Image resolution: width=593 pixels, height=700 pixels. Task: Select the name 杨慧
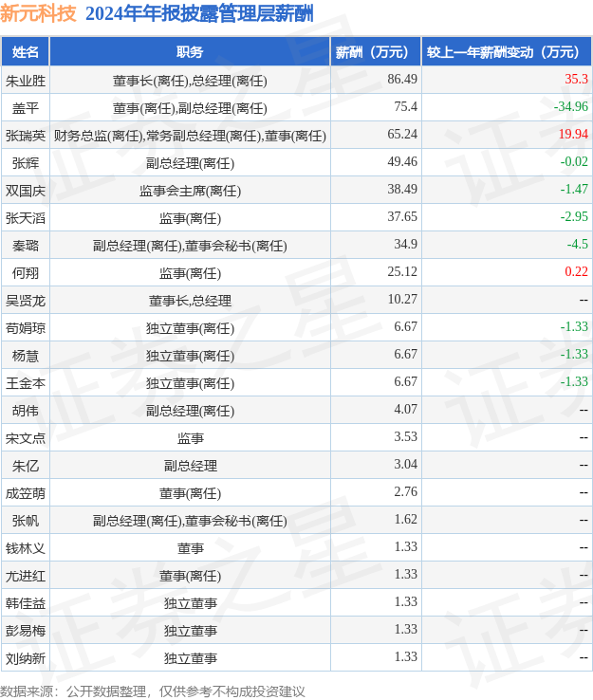(x=26, y=356)
